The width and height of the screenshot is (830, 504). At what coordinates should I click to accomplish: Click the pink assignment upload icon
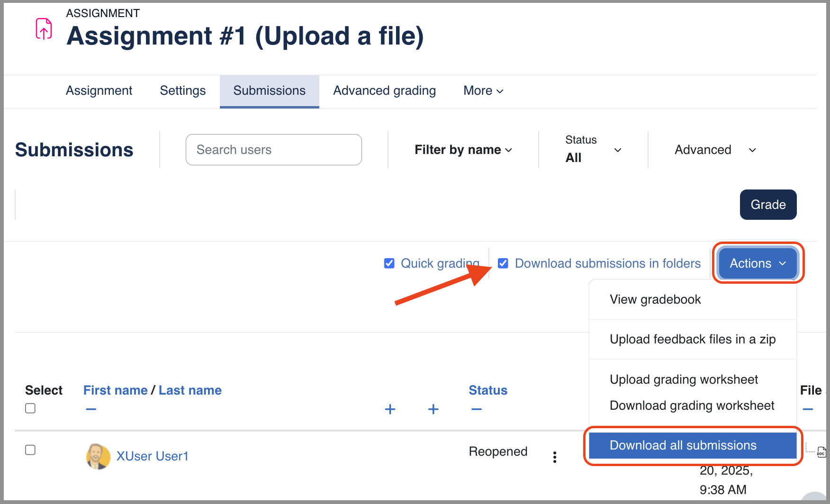(x=44, y=28)
